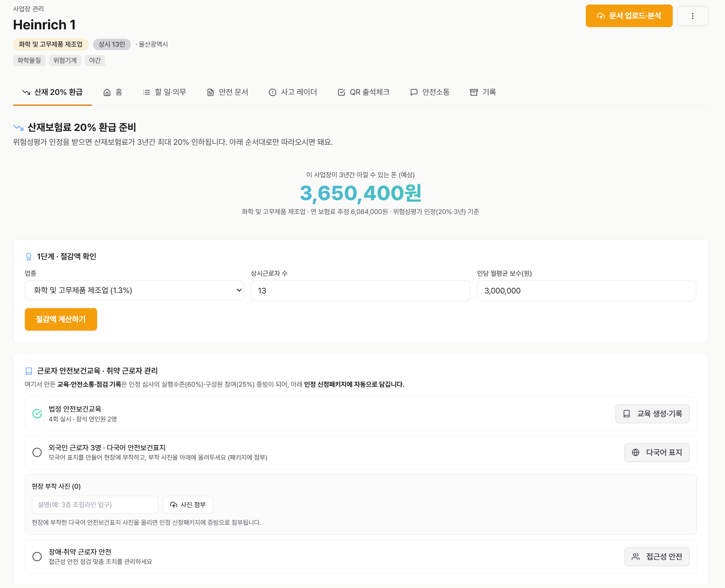725x588 pixels.
Task: Click the document icon on 안전 문서 tab
Action: point(210,93)
